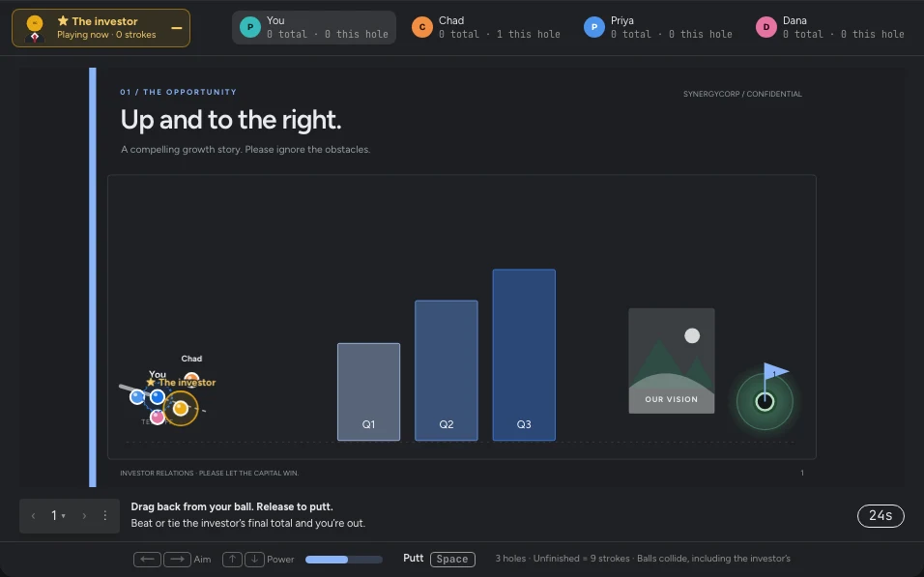The image size is (924, 577).
Task: Click the OUR VISION image obstacle
Action: point(671,361)
